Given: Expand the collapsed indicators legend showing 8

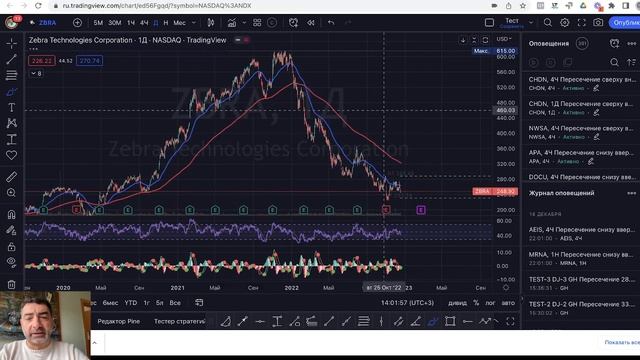Looking at the screenshot, I should click(x=36, y=73).
